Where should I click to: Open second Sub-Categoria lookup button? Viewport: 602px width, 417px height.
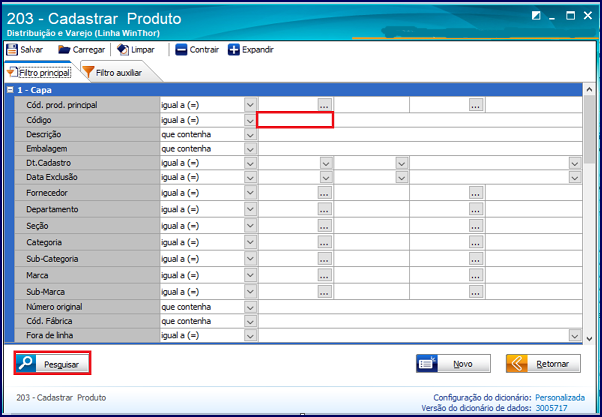(x=476, y=259)
